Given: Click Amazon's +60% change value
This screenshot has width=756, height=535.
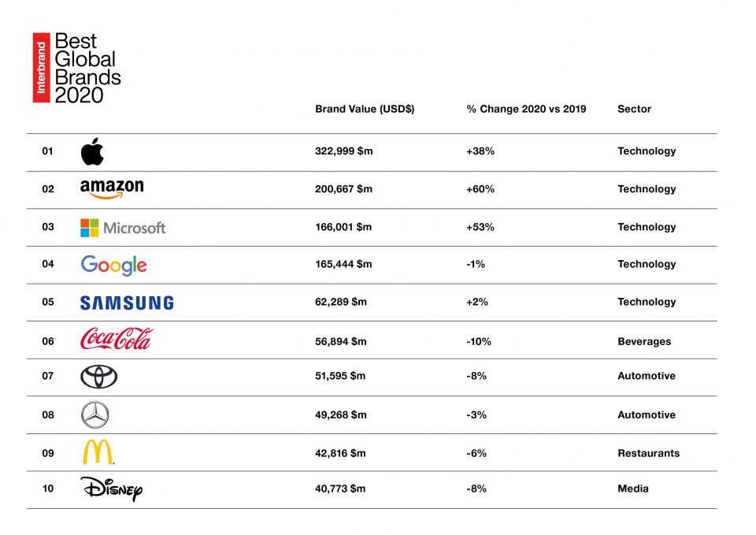Looking at the screenshot, I should [480, 189].
